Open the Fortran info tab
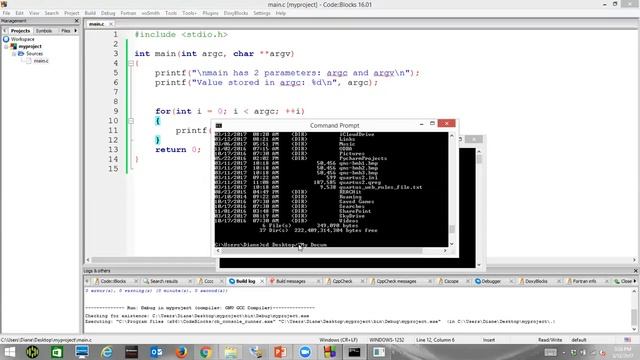The height and width of the screenshot is (360, 640). (584, 281)
